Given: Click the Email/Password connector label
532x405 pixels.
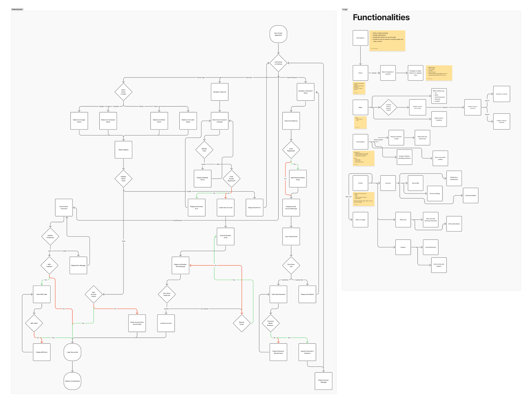Looking at the screenshot, I should (x=177, y=220).
